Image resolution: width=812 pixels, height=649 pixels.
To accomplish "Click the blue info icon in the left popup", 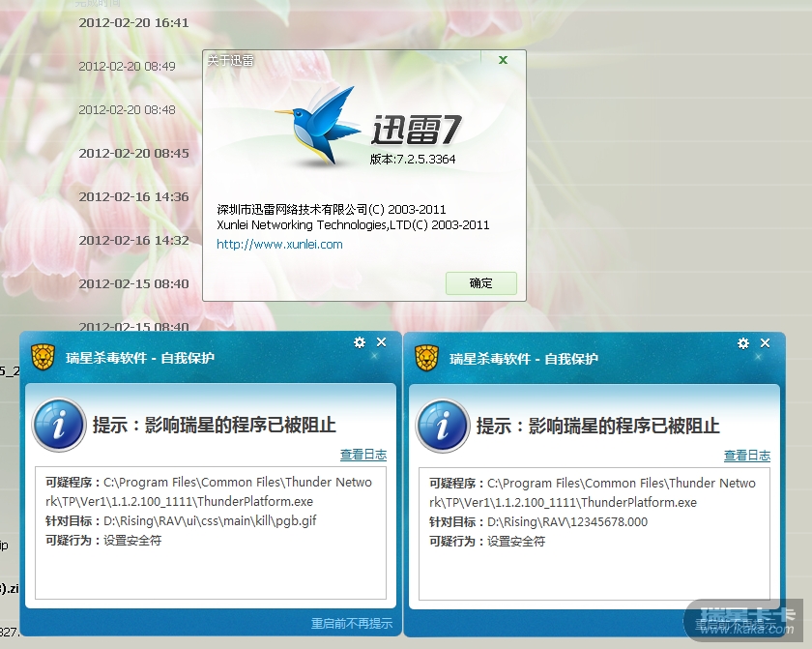I will click(x=59, y=425).
